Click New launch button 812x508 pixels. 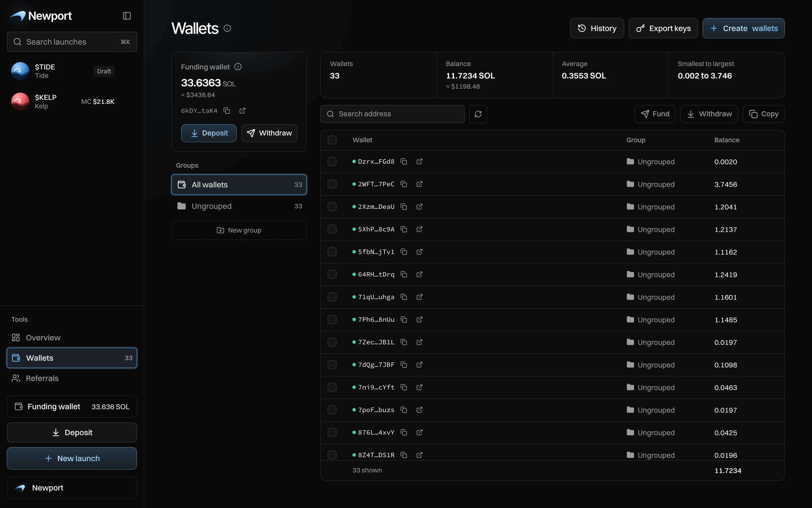(72, 458)
